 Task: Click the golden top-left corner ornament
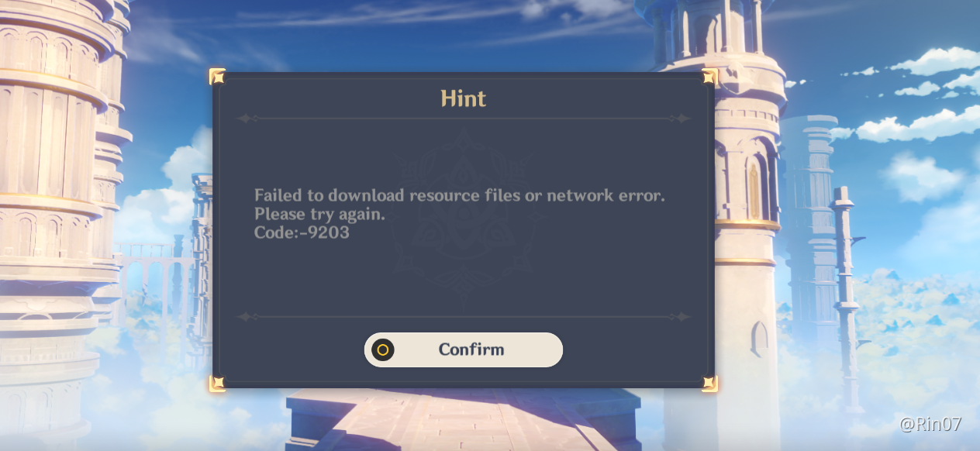218,76
